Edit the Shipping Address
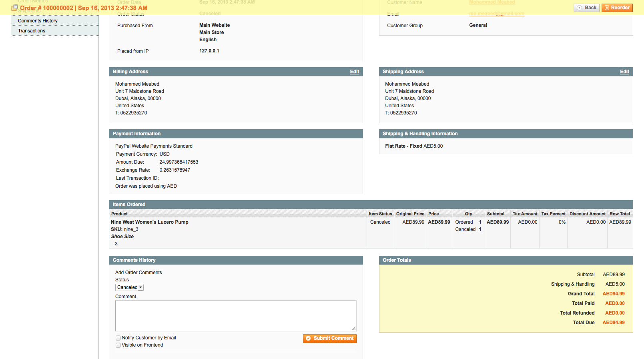644x359 pixels. (624, 72)
